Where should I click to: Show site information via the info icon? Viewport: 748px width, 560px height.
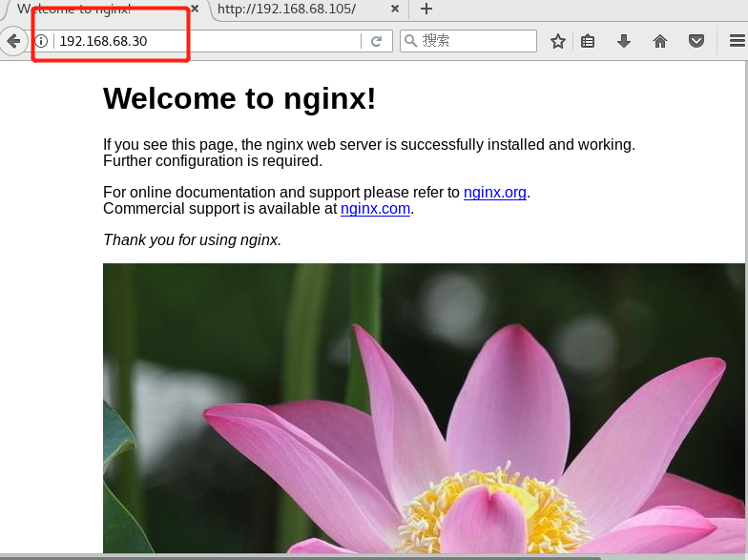42,41
